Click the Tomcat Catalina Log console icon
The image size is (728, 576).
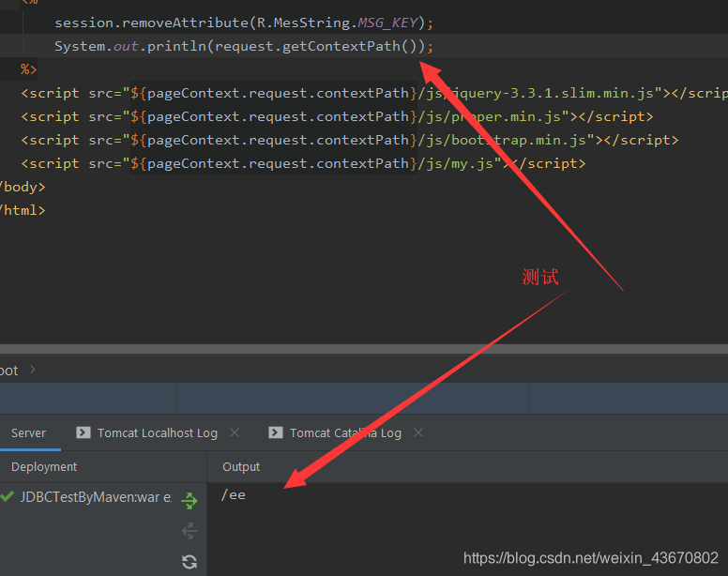click(275, 432)
